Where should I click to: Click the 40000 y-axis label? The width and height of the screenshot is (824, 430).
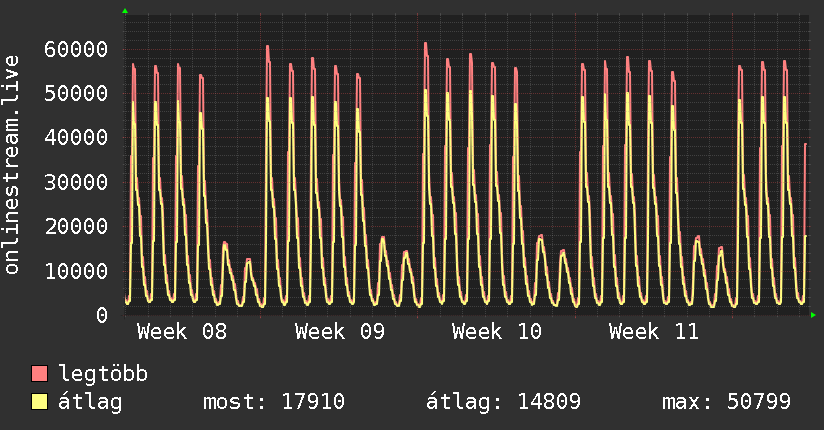(76, 138)
